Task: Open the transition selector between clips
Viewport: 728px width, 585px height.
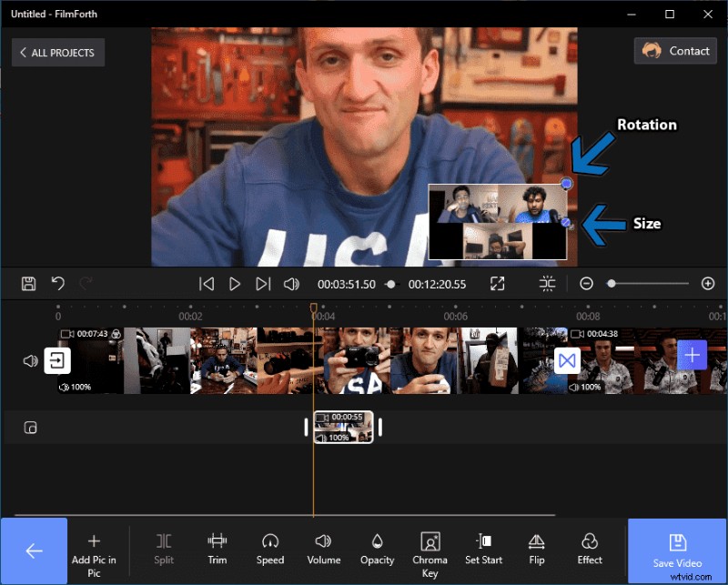Action: pos(567,360)
